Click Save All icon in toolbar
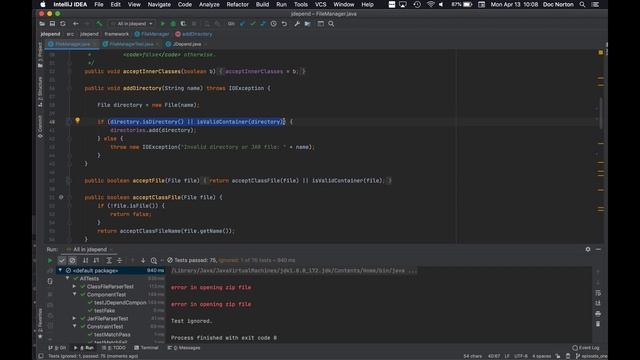This screenshot has width=640, height=360. 52,24
